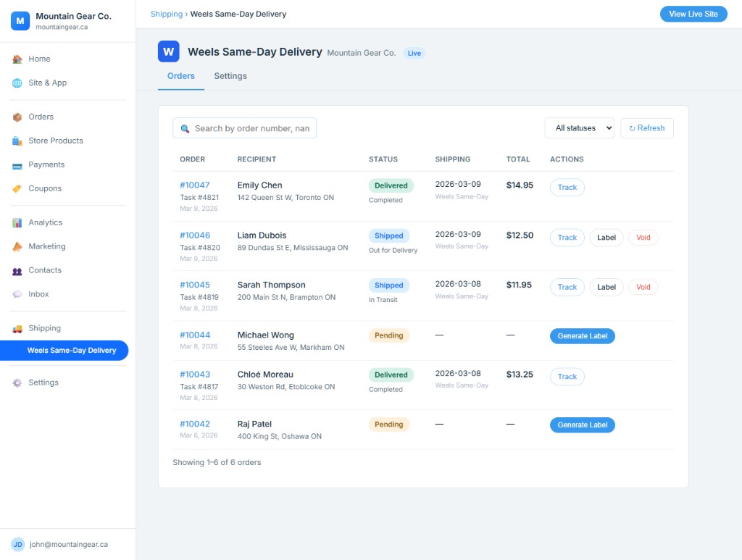Open the Home section in the sidebar
Screen dimensions: 742x560
coord(39,59)
